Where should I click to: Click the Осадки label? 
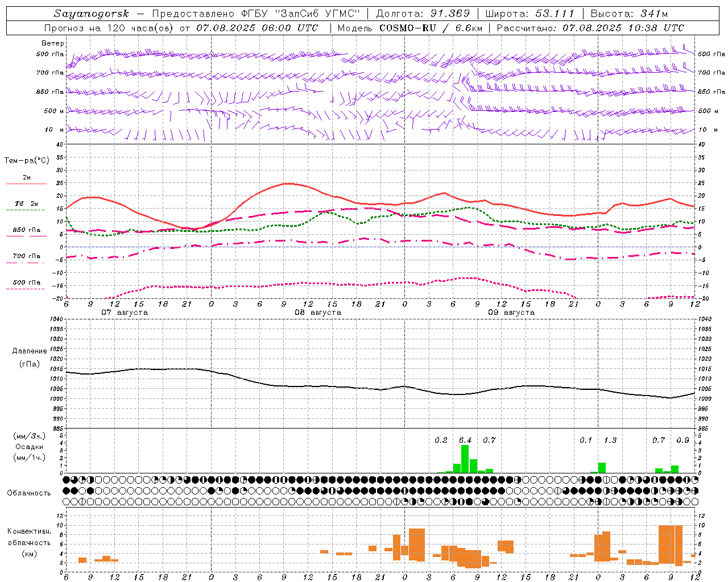point(30,447)
